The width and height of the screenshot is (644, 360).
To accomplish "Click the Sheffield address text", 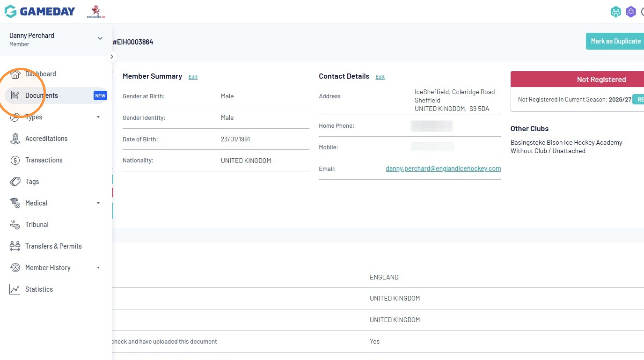I will [x=427, y=100].
